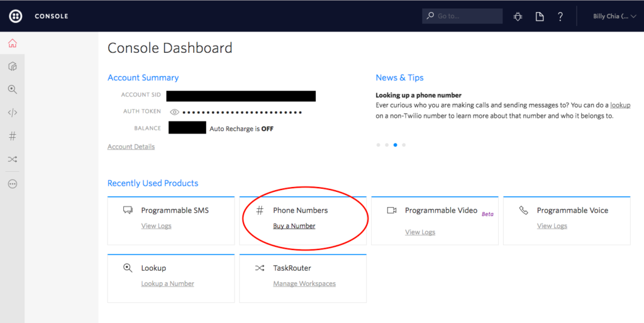This screenshot has height=323, width=644.
Task: Click the Phone Numbers card hash icon
Action: pos(260,210)
